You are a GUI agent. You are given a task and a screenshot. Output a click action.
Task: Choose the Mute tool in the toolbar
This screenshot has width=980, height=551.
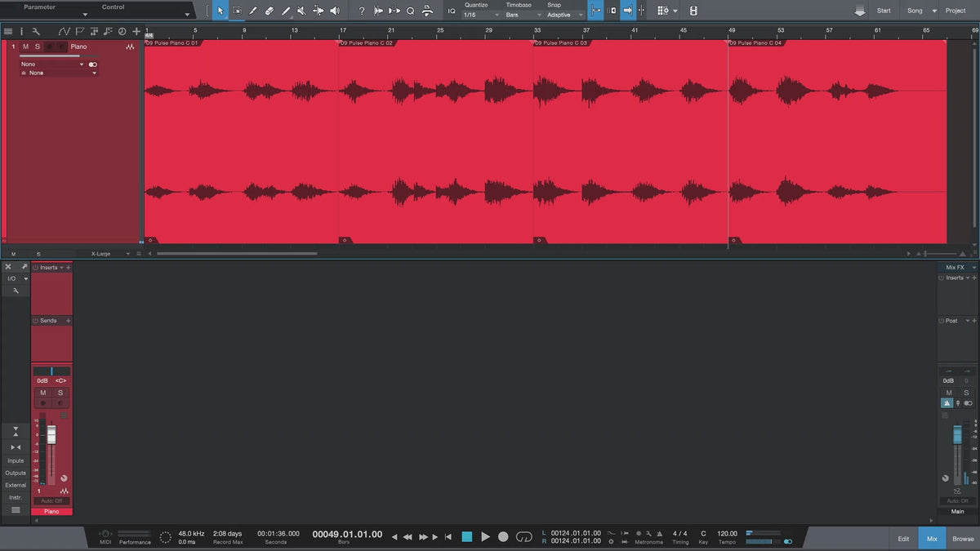tap(301, 11)
